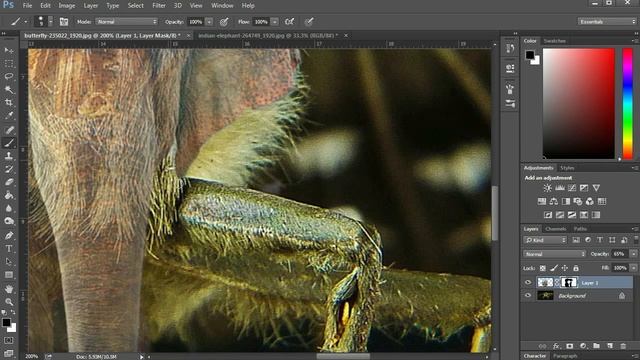Open the Brush Preset picker arrow
Image resolution: width=640 pixels, height=360 pixels.
coord(50,22)
